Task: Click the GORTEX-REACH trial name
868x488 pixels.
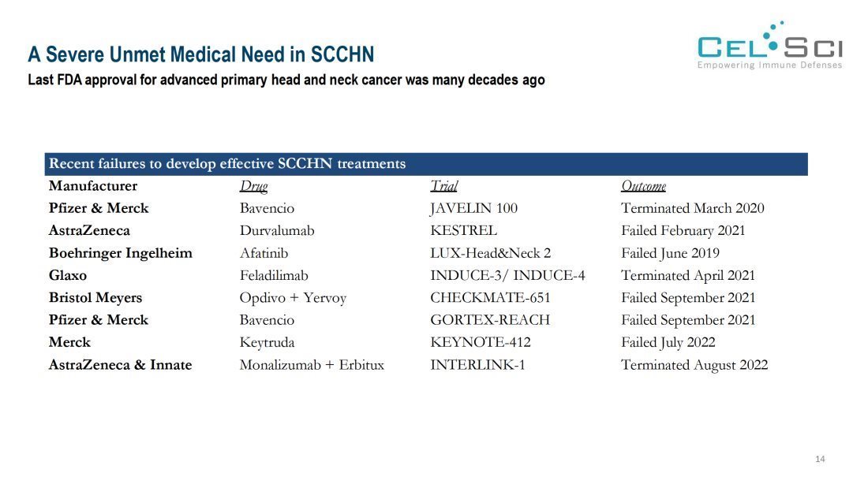Action: pos(489,320)
